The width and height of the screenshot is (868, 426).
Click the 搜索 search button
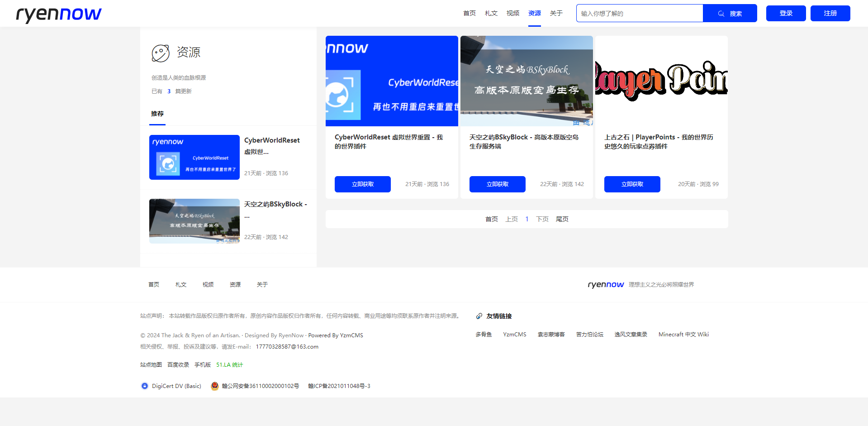pyautogui.click(x=730, y=14)
